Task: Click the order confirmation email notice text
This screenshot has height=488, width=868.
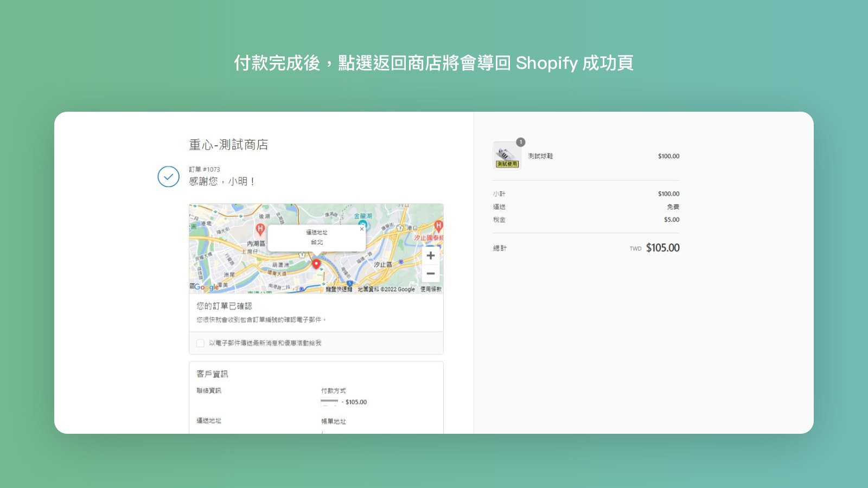Action: pyautogui.click(x=261, y=320)
